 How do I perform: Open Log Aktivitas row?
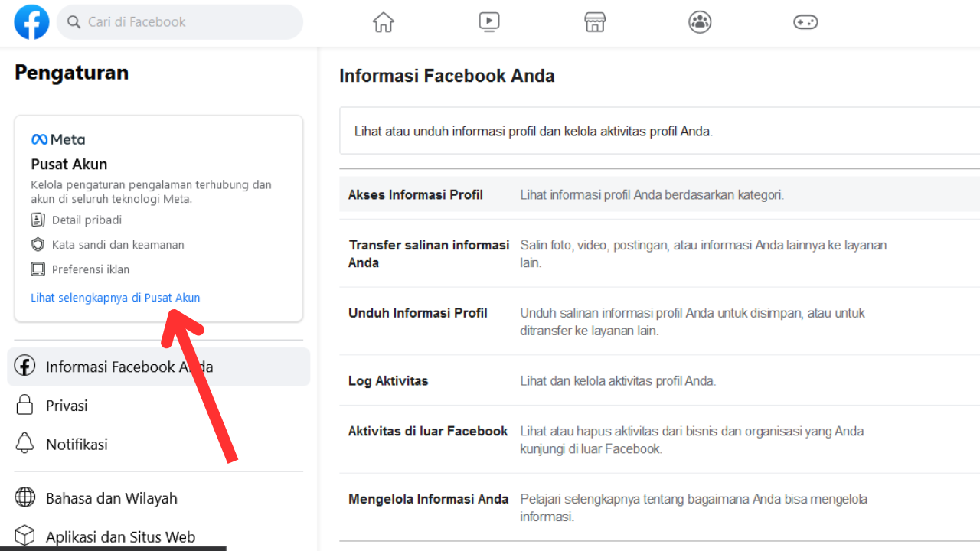[659, 380]
